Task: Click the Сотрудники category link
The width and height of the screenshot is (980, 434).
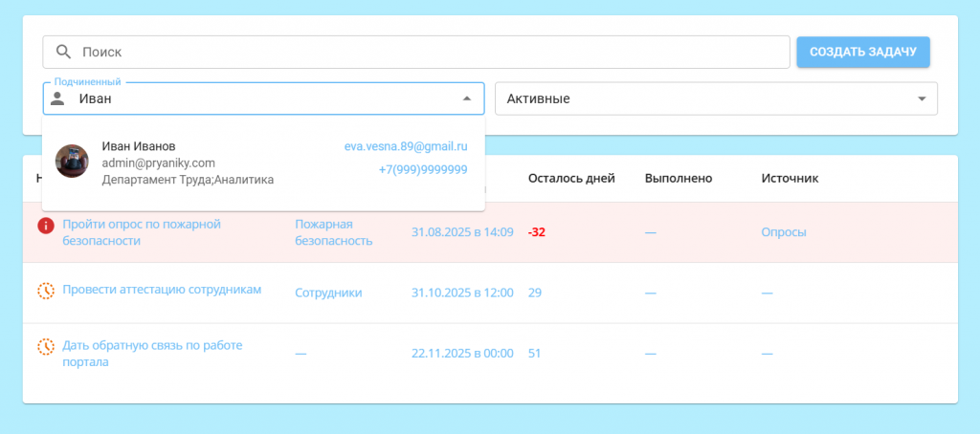Action: (x=328, y=293)
